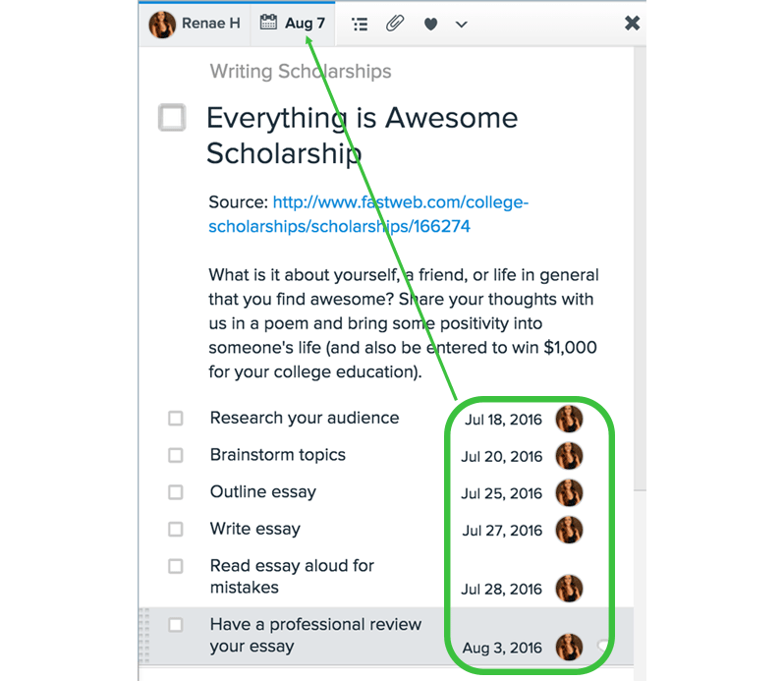Click the assignee avatar for professional review subtask

(x=569, y=647)
